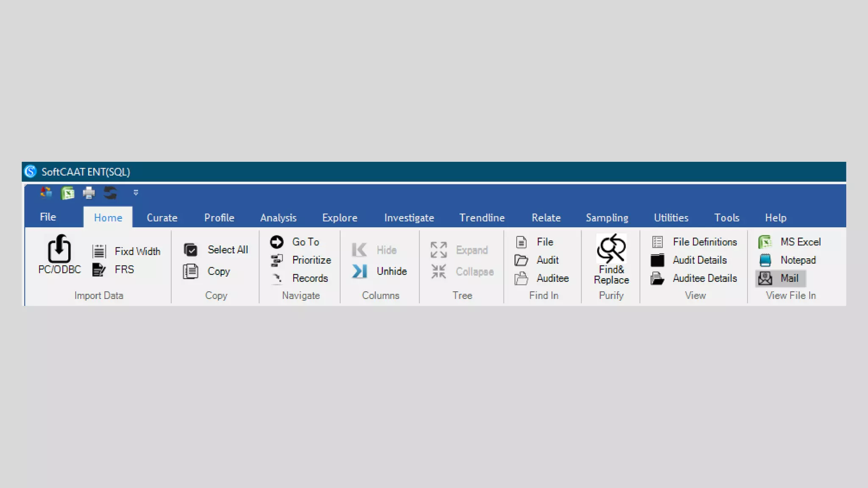Open the Sampling ribbon tab

(x=607, y=218)
